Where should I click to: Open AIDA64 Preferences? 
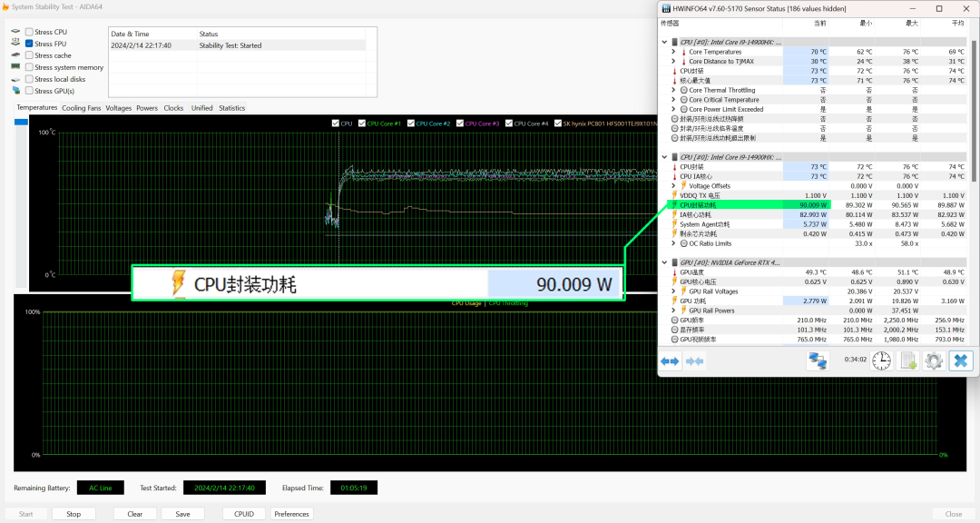[291, 514]
